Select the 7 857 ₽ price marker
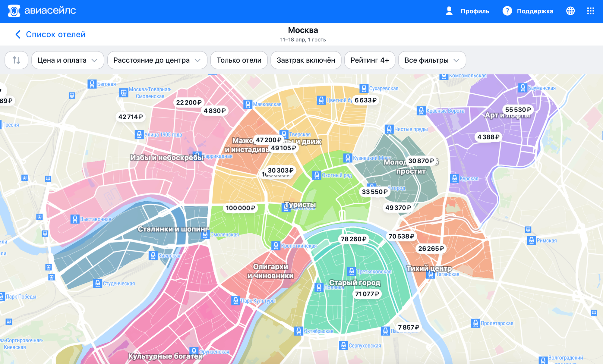Image resolution: width=603 pixels, height=364 pixels. coord(409,327)
